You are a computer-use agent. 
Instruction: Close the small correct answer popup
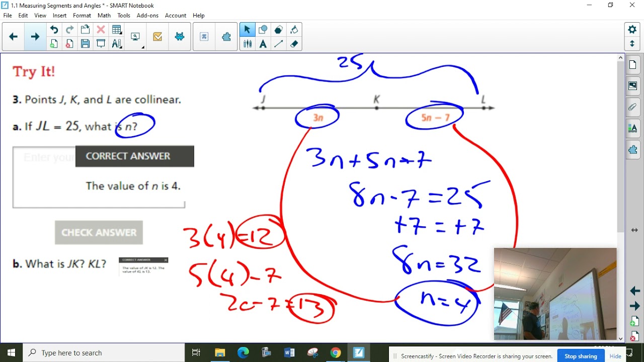[166, 260]
